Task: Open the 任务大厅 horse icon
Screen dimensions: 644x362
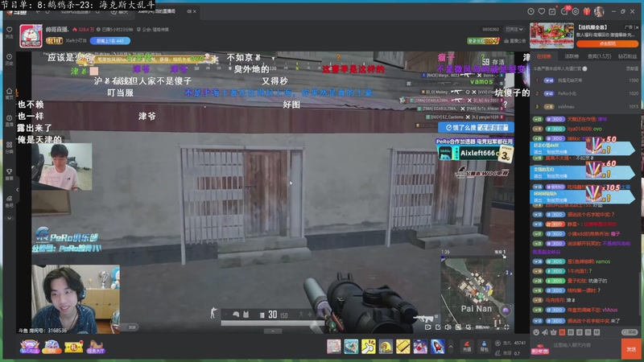Action: click(95, 347)
